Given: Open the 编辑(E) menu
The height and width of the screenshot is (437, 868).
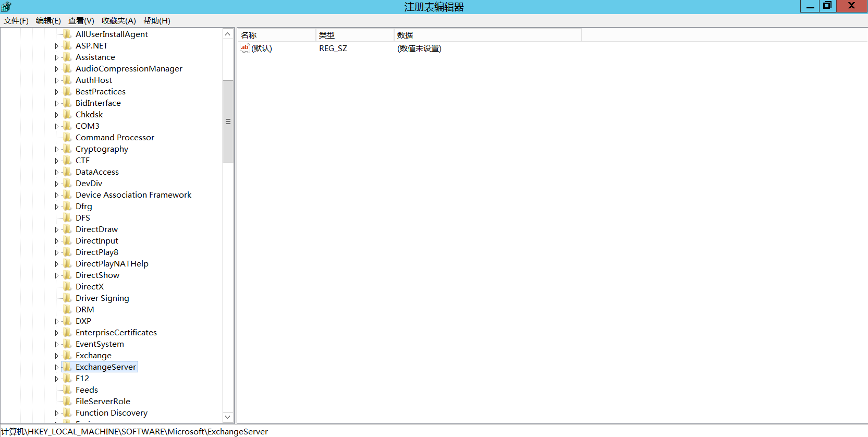Looking at the screenshot, I should [48, 21].
